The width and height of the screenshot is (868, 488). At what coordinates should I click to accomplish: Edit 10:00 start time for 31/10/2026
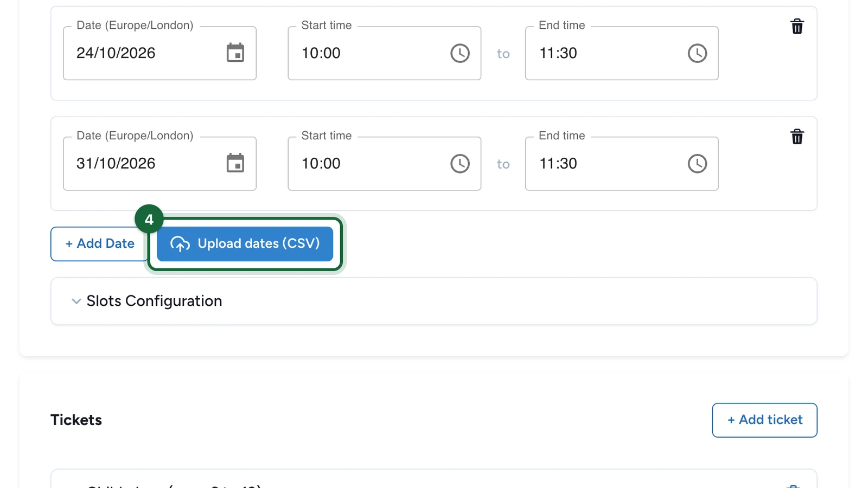[384, 163]
